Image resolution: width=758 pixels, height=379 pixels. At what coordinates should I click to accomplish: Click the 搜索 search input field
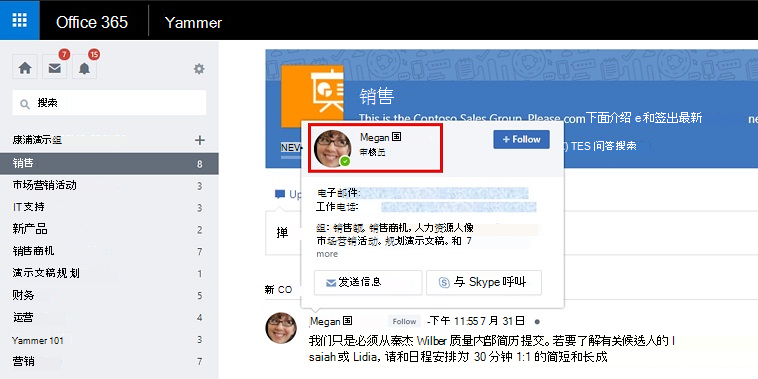coord(109,102)
